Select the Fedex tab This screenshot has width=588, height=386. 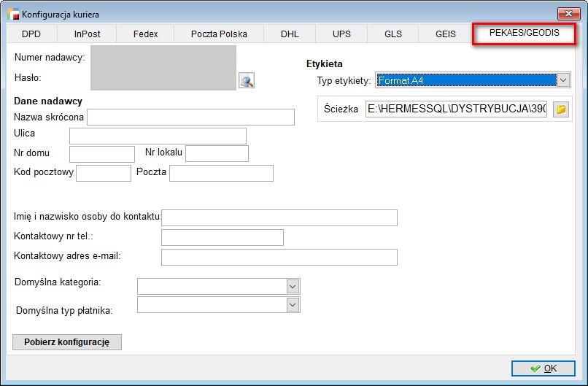(146, 34)
